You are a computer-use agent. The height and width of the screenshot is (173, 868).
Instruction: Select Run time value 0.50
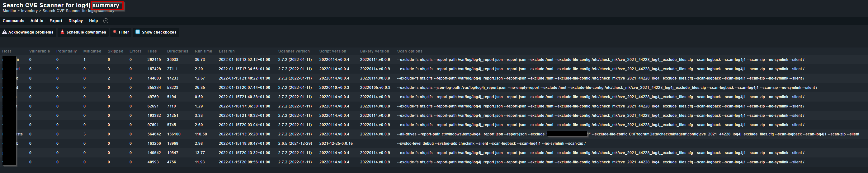(x=199, y=97)
